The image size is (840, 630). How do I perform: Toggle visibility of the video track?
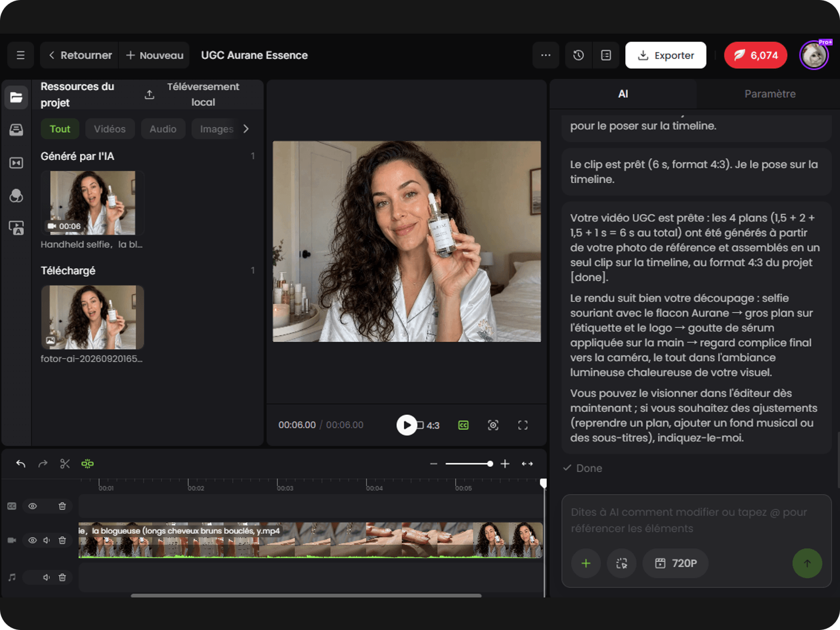pyautogui.click(x=33, y=540)
